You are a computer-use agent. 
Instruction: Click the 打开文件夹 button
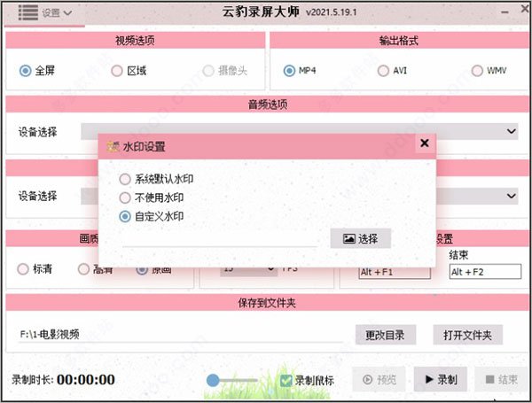tap(467, 335)
